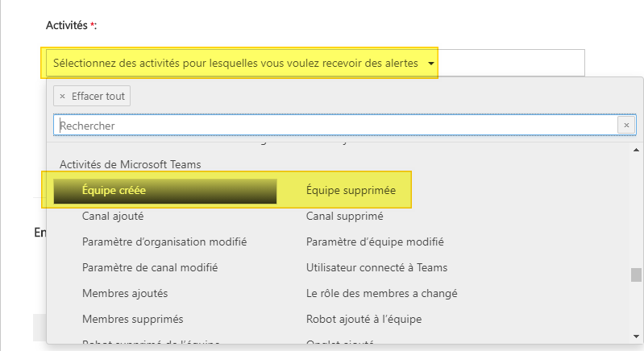The width and height of the screenshot is (644, 351).
Task: Choose the Canal supprimé option
Action: coord(344,216)
